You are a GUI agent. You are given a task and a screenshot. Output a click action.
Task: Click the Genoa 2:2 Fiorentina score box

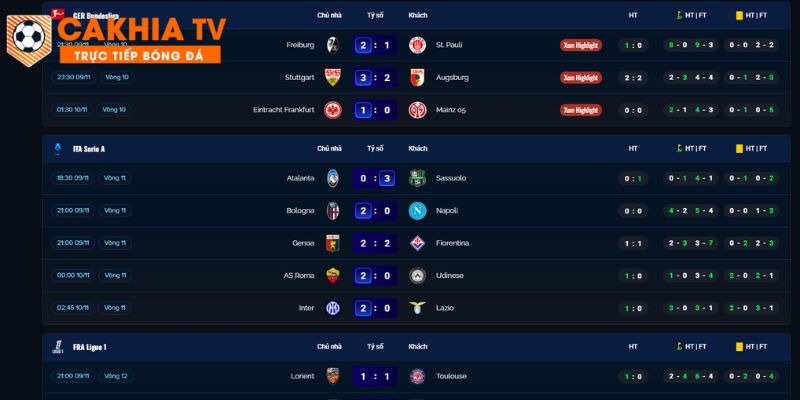tap(375, 243)
